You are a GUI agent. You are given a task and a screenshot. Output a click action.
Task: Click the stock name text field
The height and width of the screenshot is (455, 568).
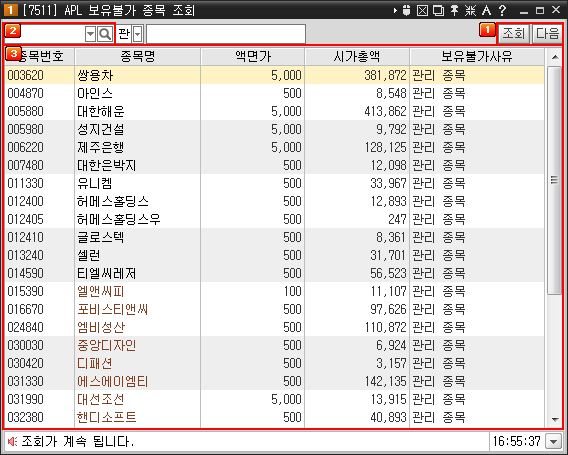[x=226, y=34]
